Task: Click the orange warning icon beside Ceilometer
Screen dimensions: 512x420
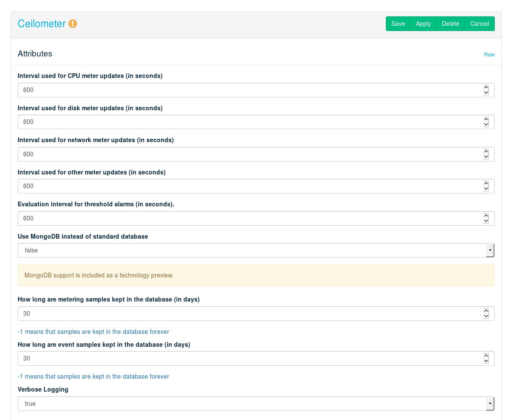Action: (x=73, y=24)
